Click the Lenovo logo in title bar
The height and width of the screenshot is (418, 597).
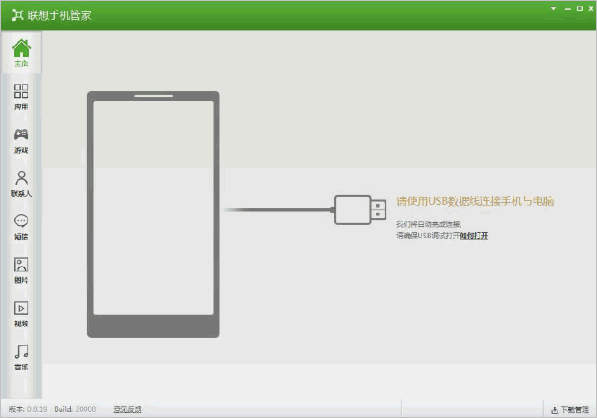click(17, 15)
